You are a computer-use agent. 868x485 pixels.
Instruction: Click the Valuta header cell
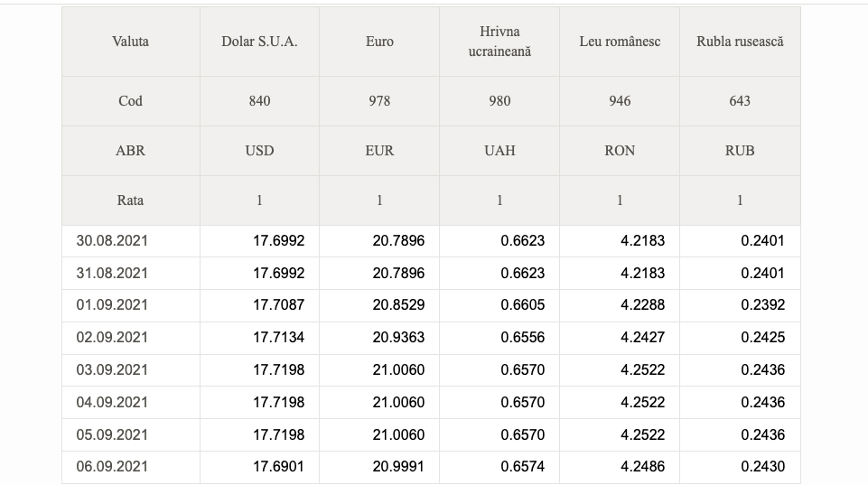(131, 42)
